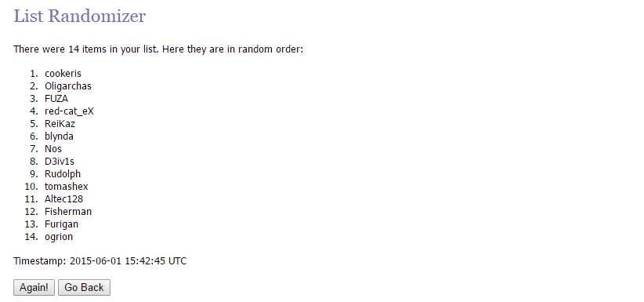Select the Nos entry
Image resolution: width=644 pixels, height=302 pixels.
coord(53,149)
